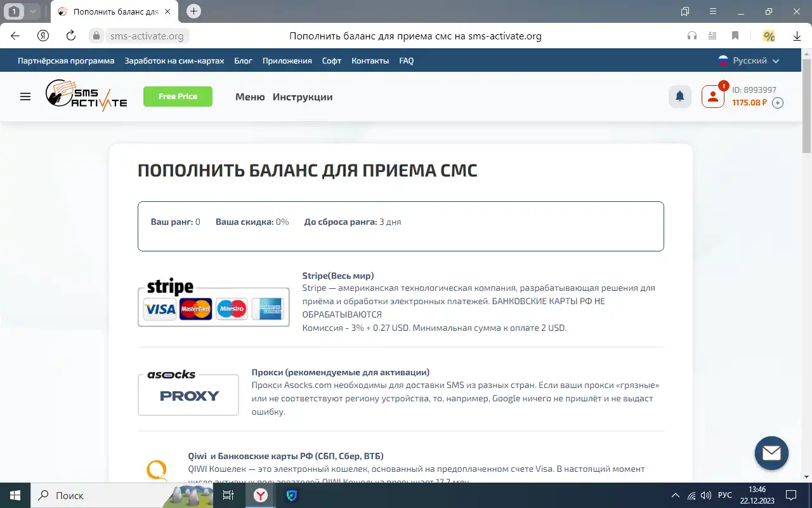Open Партнёрская программа link

point(66,61)
